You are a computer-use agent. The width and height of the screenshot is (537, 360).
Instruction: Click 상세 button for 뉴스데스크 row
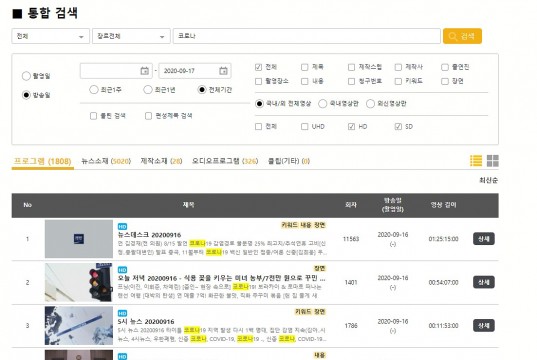(x=484, y=239)
